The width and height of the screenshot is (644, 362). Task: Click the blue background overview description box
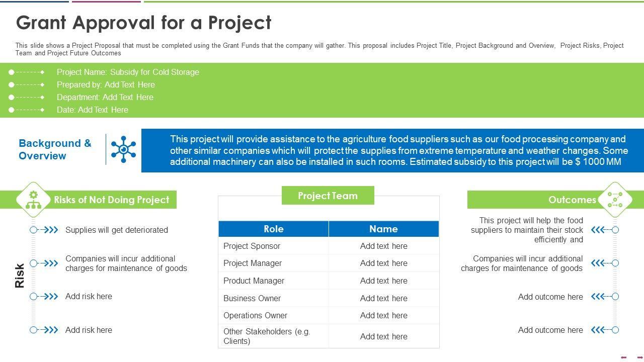click(x=392, y=150)
